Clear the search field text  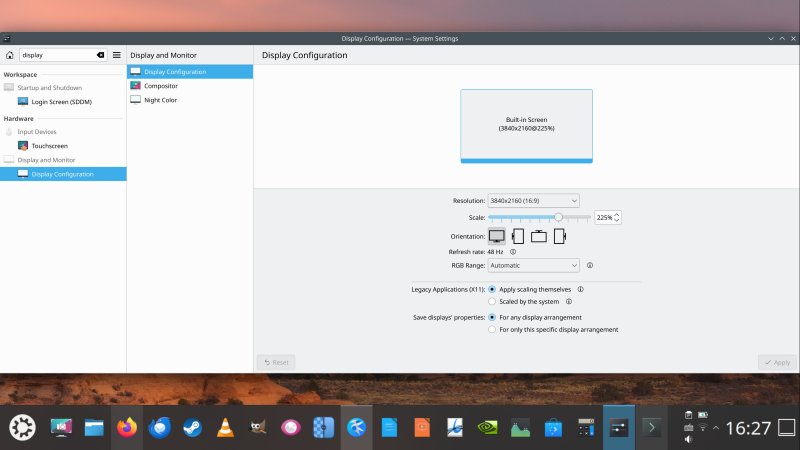[x=100, y=55]
